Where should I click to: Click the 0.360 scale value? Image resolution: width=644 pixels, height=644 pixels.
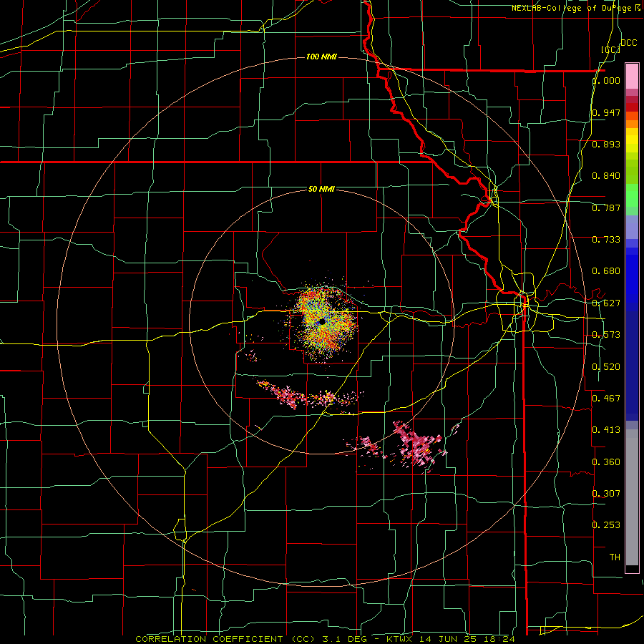607,462
